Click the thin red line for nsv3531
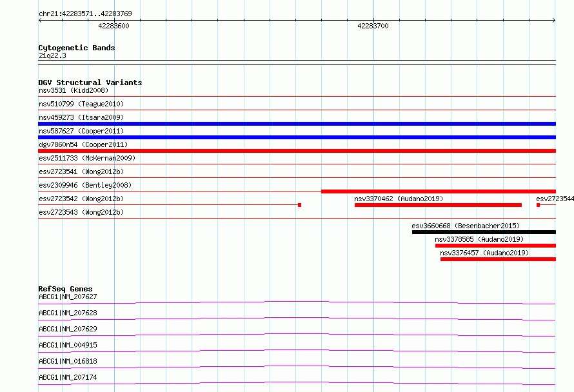574x392 pixels. point(297,96)
